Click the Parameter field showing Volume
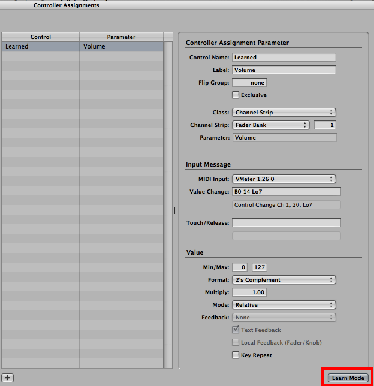This screenshot has height=386, width=374. point(284,138)
